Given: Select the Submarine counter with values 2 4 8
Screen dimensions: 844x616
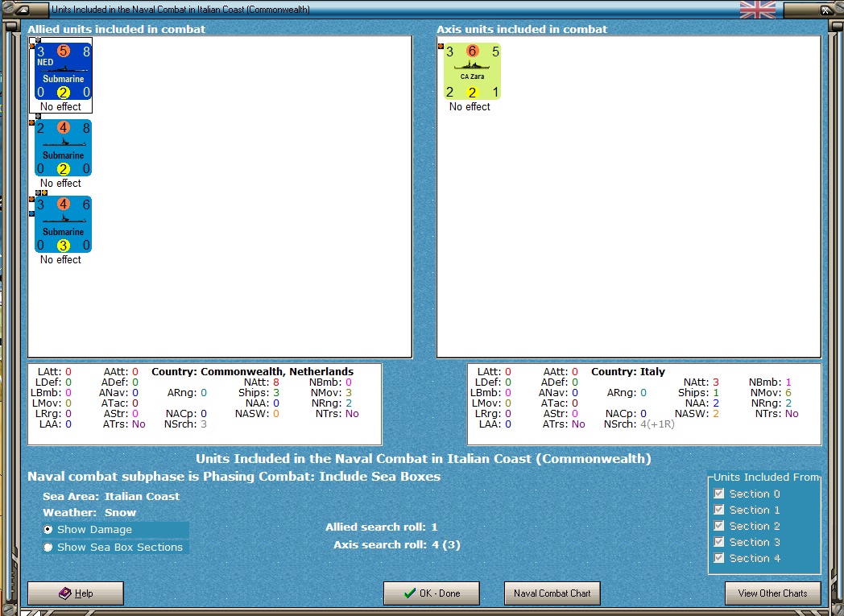Looking at the screenshot, I should click(63, 148).
